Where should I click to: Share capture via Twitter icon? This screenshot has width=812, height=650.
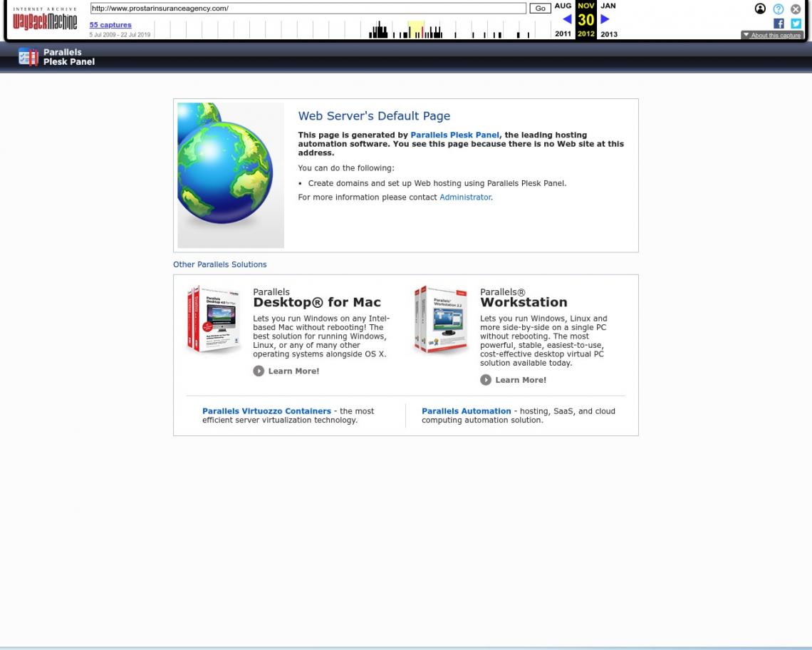tap(796, 24)
